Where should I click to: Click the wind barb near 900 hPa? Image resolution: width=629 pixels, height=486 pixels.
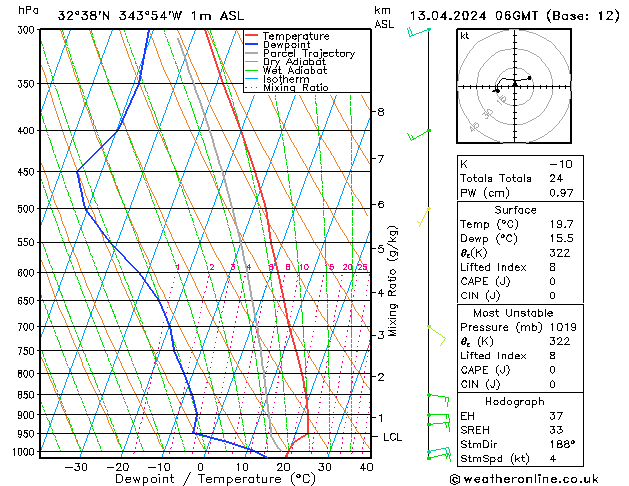[x=438, y=419]
